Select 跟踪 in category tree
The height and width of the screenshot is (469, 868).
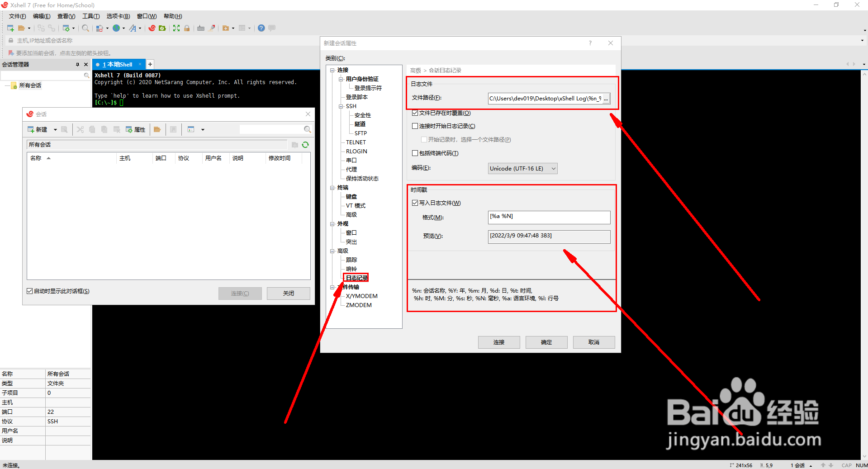(351, 260)
